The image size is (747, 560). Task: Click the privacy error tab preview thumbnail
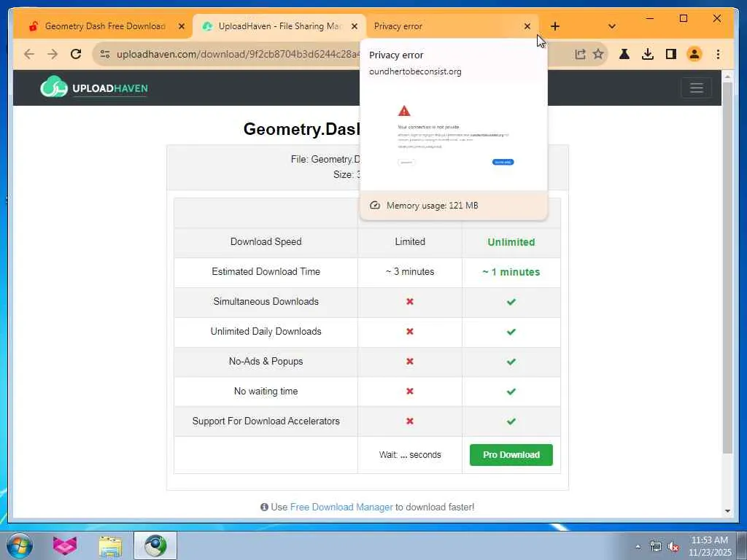pos(454,137)
